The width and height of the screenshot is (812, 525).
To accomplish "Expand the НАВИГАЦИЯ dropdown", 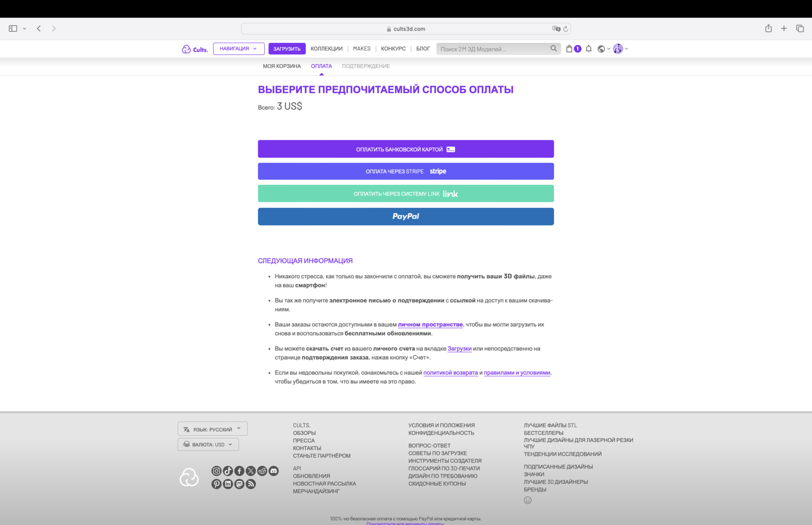I will tap(239, 49).
